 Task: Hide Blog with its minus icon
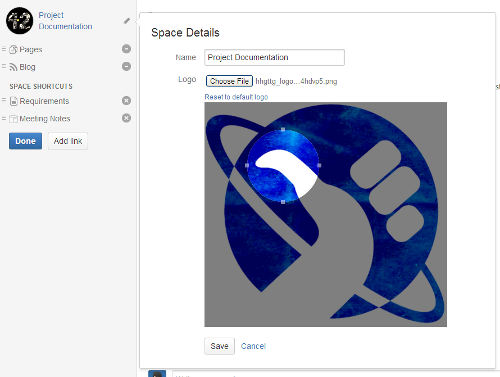pyautogui.click(x=126, y=66)
